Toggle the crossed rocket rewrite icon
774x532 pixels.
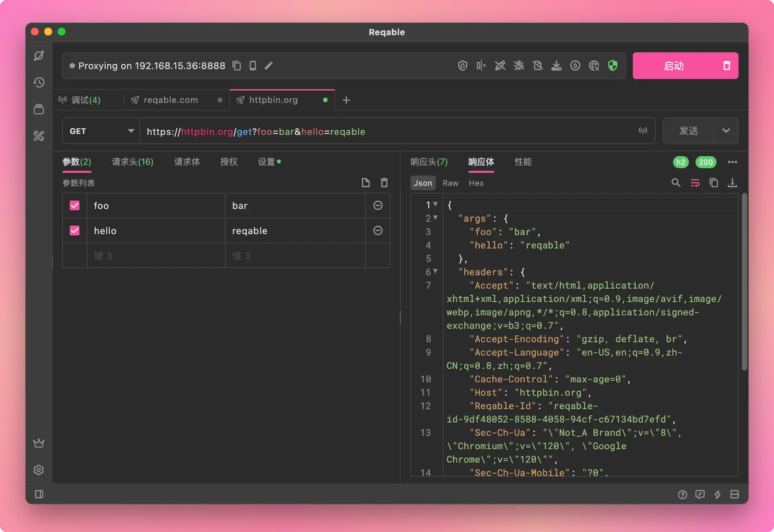pyautogui.click(x=500, y=66)
